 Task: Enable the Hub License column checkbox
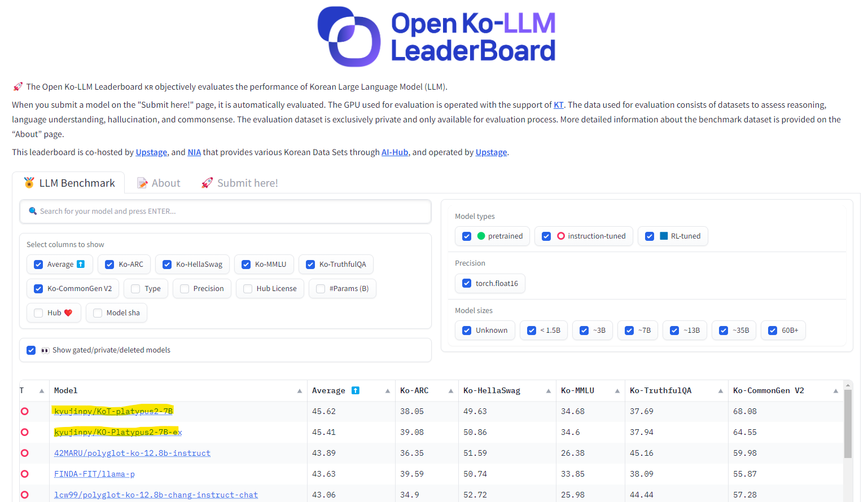248,289
